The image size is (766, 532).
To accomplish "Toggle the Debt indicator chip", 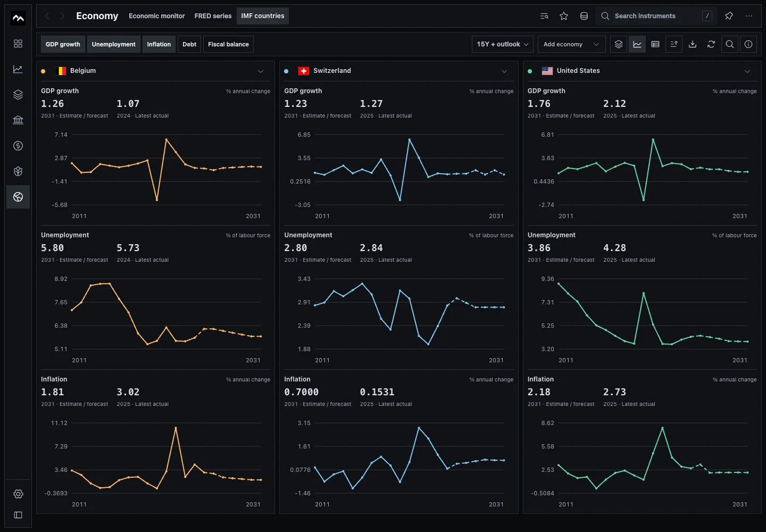I will pos(189,44).
